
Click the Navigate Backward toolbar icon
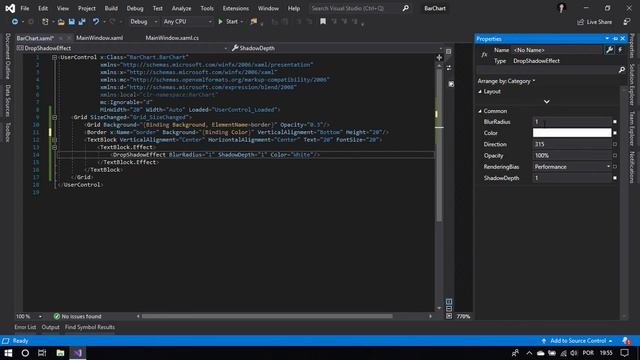click(x=15, y=22)
